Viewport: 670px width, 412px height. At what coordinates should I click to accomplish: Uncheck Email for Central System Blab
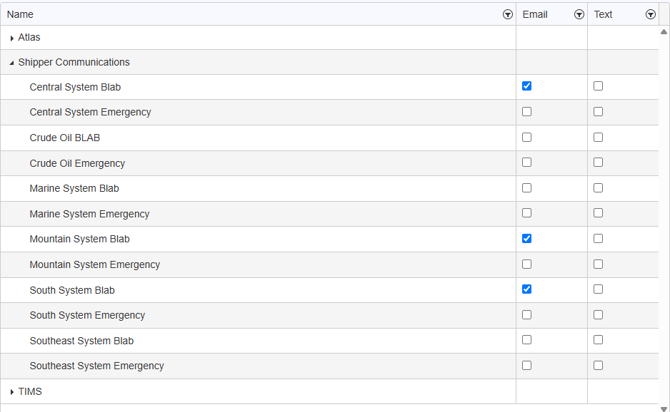526,86
